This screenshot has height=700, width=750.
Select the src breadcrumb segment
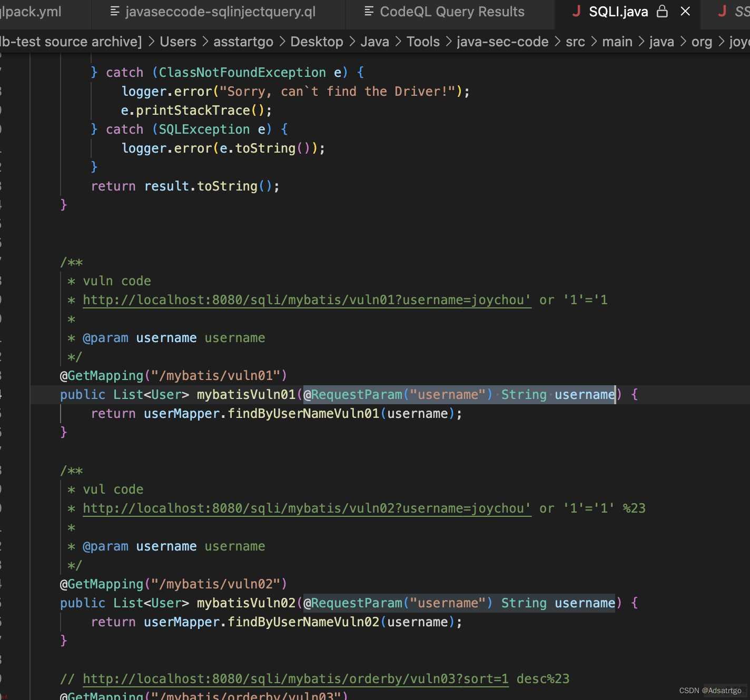[575, 42]
